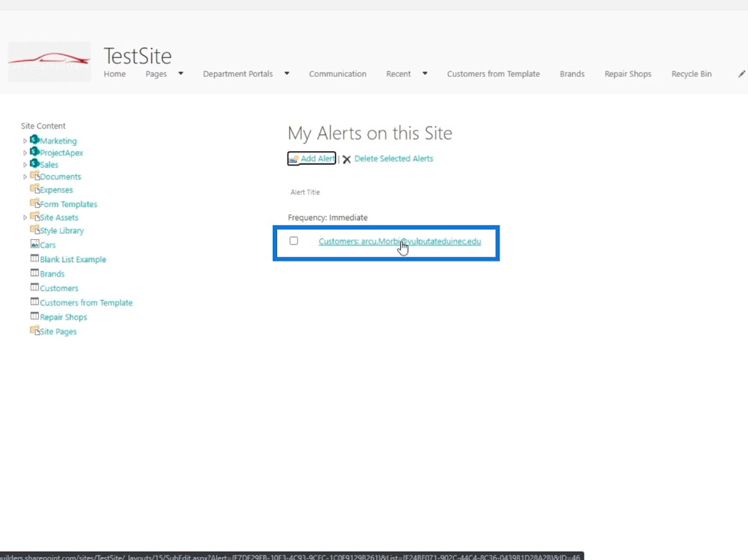Click the Form Templates library icon

click(x=34, y=203)
